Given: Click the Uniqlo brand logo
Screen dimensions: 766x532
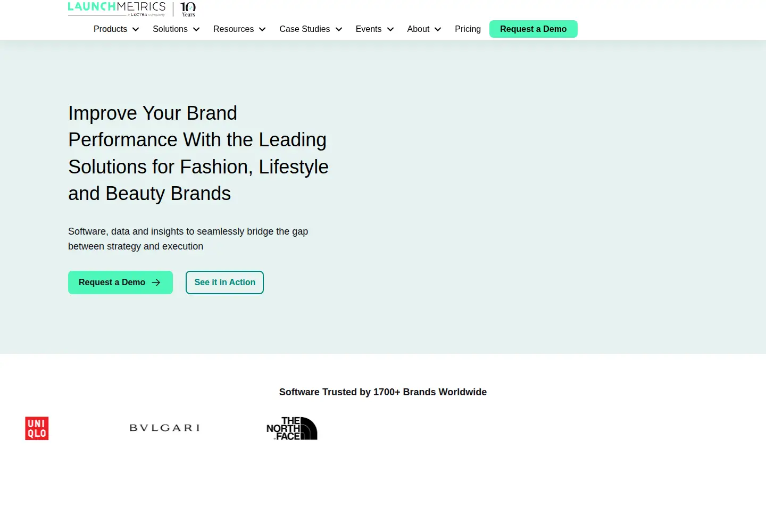Looking at the screenshot, I should pos(37,428).
